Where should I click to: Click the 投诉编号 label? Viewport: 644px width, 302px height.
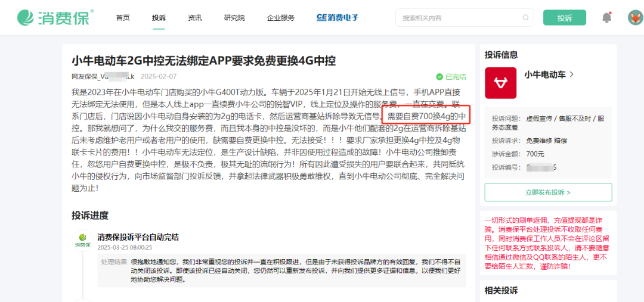point(506,168)
